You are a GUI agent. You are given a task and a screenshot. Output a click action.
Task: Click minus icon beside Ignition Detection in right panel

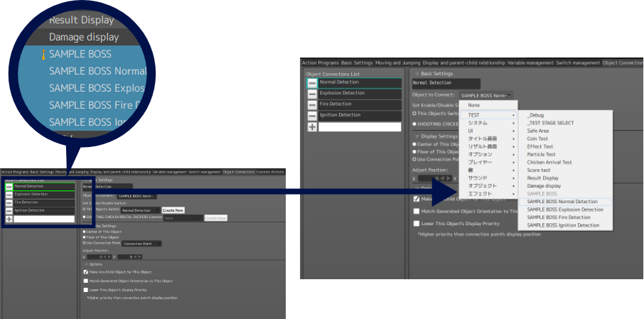point(312,116)
